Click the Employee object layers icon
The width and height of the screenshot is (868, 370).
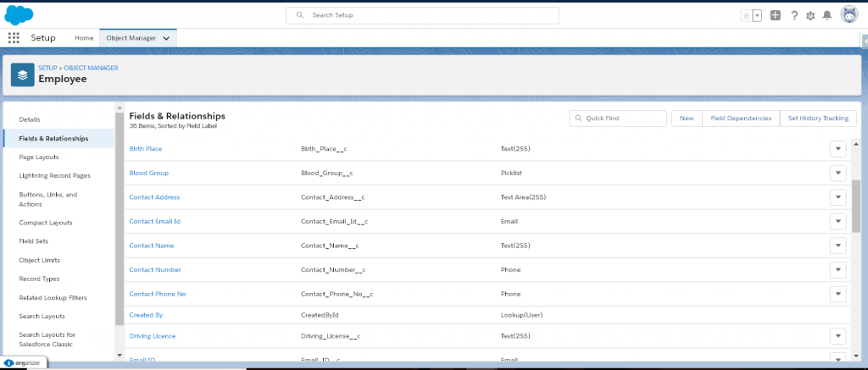click(23, 75)
